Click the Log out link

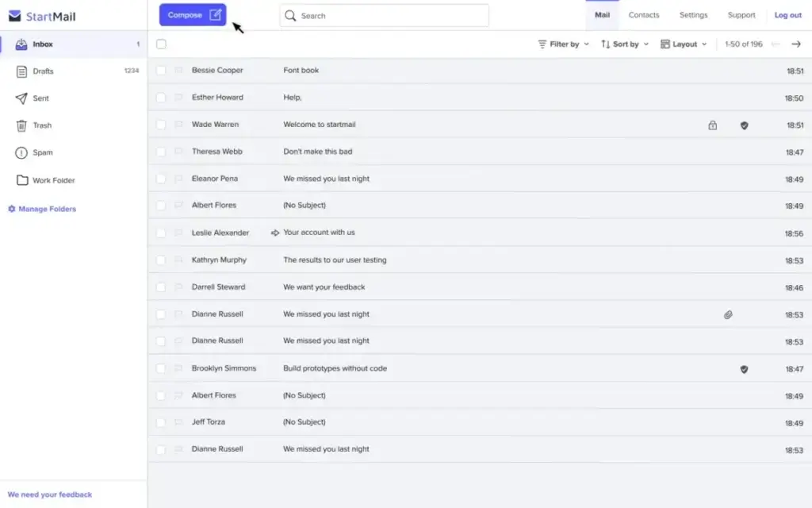[787, 15]
